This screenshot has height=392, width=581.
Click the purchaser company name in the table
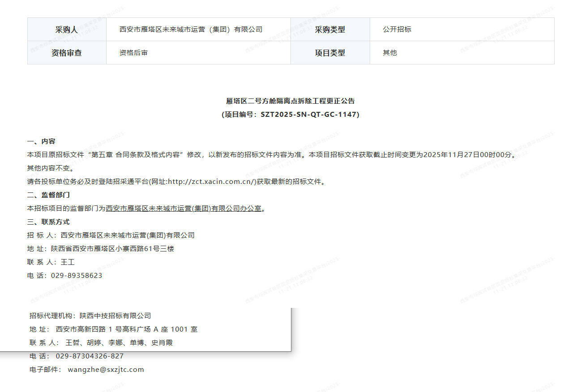[x=191, y=30]
